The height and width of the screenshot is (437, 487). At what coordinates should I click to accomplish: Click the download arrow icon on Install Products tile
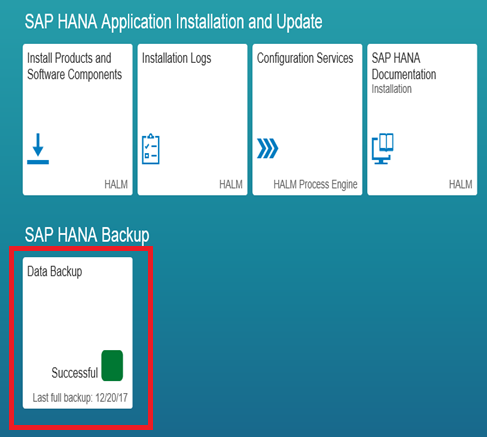tap(38, 149)
